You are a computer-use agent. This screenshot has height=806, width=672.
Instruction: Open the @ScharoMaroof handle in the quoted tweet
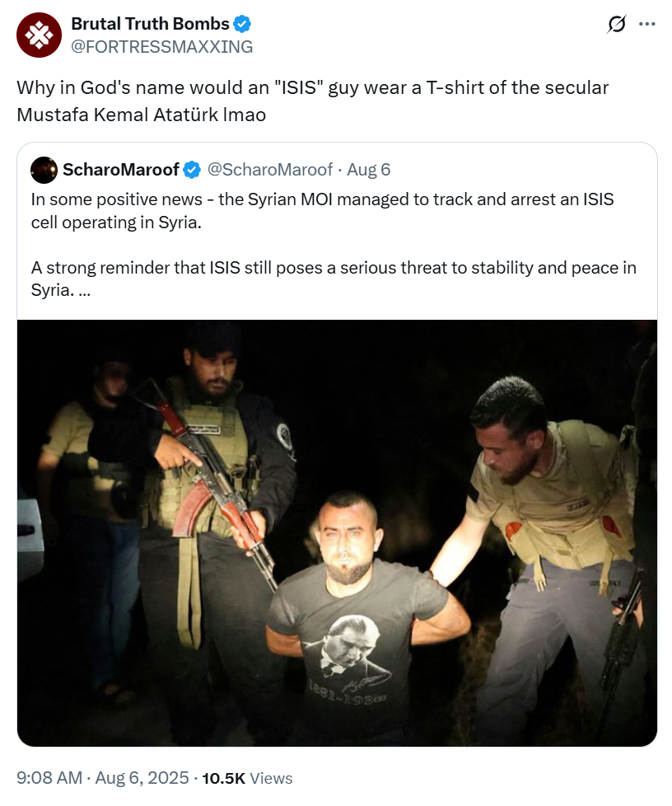click(x=270, y=170)
